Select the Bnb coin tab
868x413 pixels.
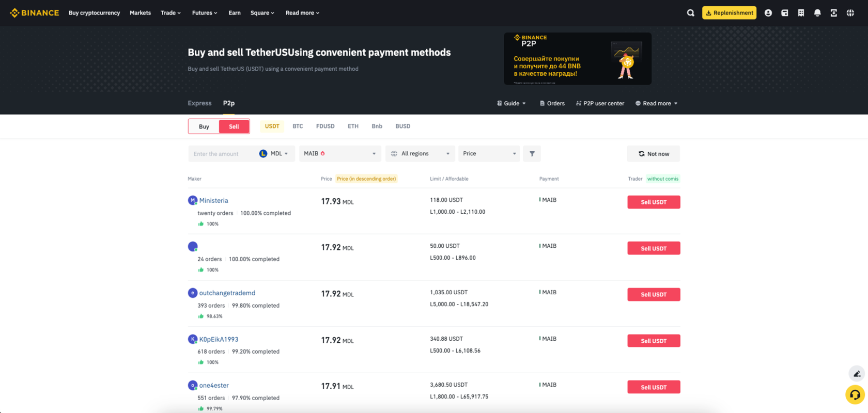click(x=377, y=126)
